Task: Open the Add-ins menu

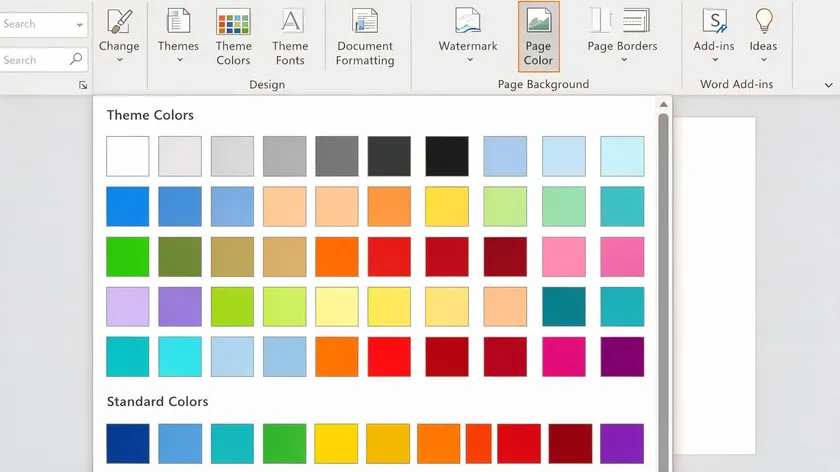Action: coord(714,36)
